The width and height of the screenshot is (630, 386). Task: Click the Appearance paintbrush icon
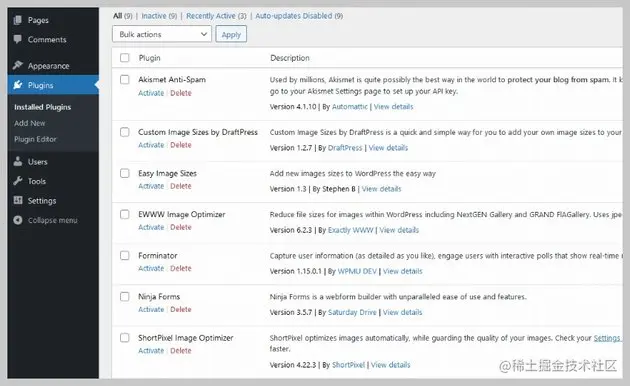pos(18,65)
